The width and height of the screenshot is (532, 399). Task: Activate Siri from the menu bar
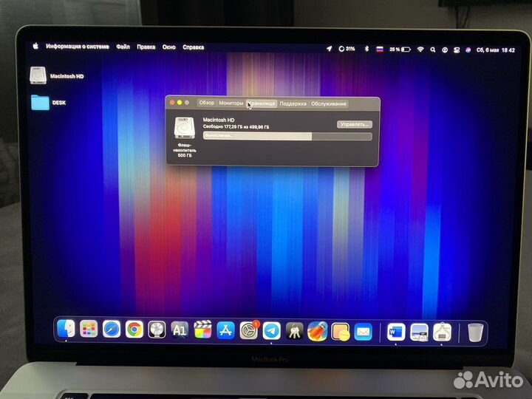(x=468, y=50)
